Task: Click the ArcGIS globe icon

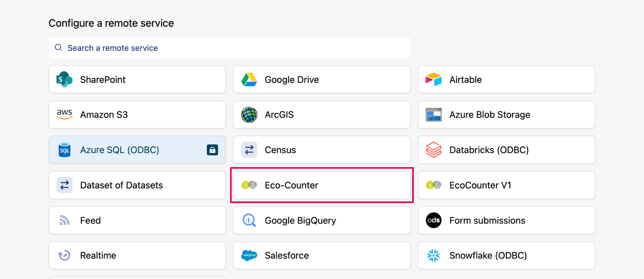Action: point(249,115)
